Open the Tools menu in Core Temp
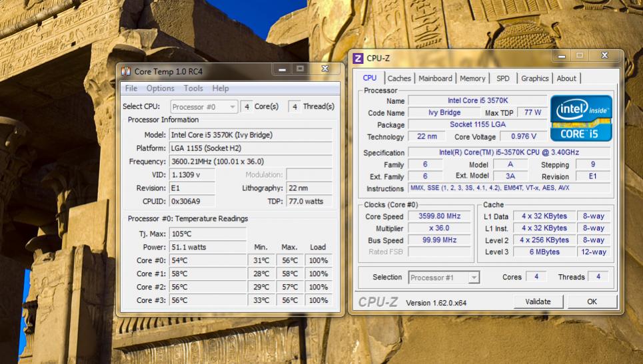 (193, 89)
